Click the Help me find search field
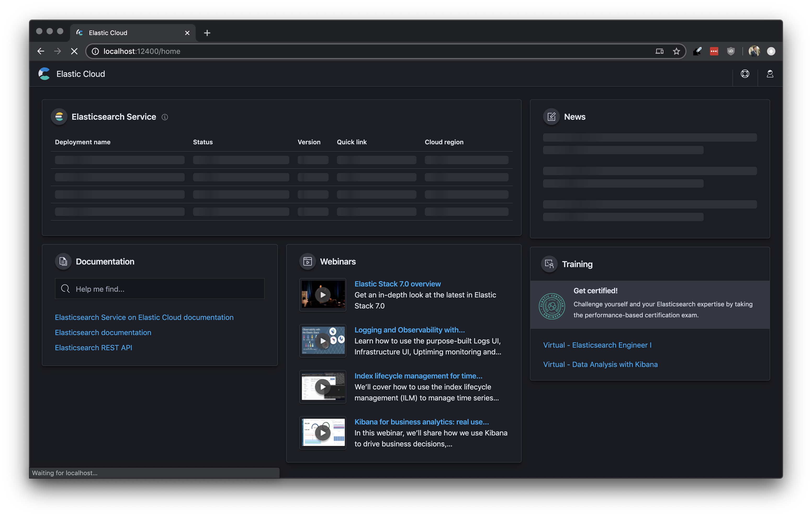The image size is (812, 517). tap(160, 289)
